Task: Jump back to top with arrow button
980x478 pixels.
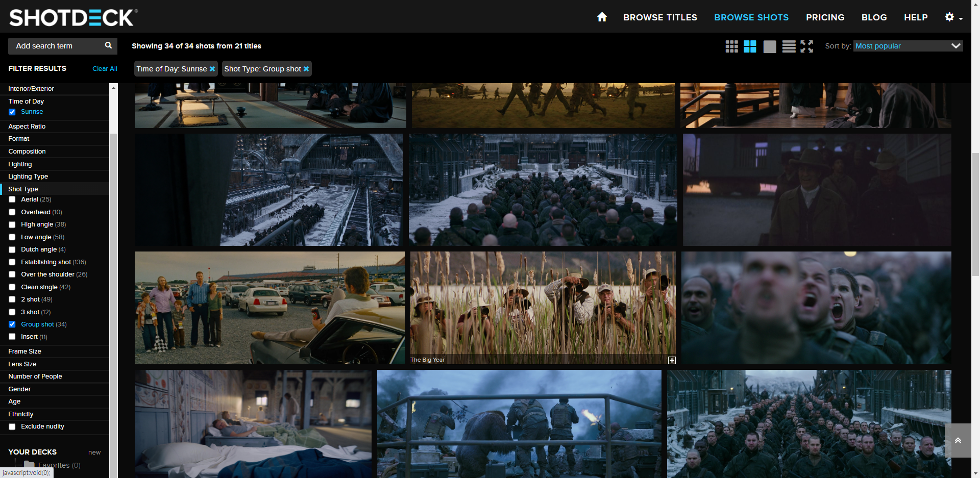Action: [x=958, y=440]
